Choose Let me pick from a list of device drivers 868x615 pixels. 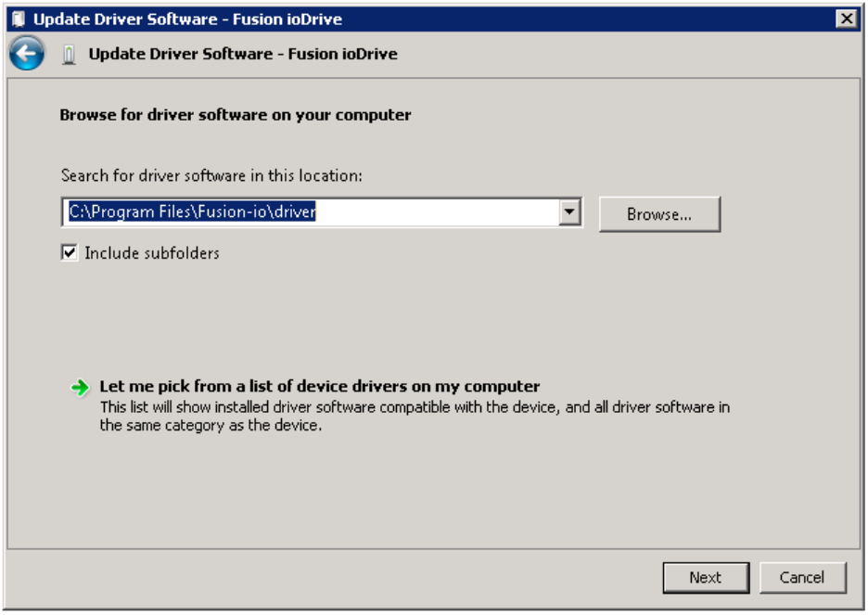pyautogui.click(x=319, y=386)
